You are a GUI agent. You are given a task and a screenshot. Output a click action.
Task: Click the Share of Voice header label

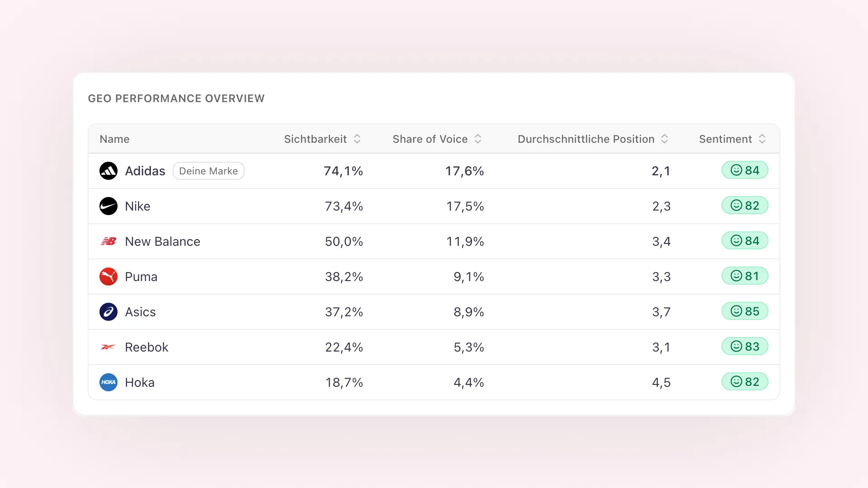[430, 139]
